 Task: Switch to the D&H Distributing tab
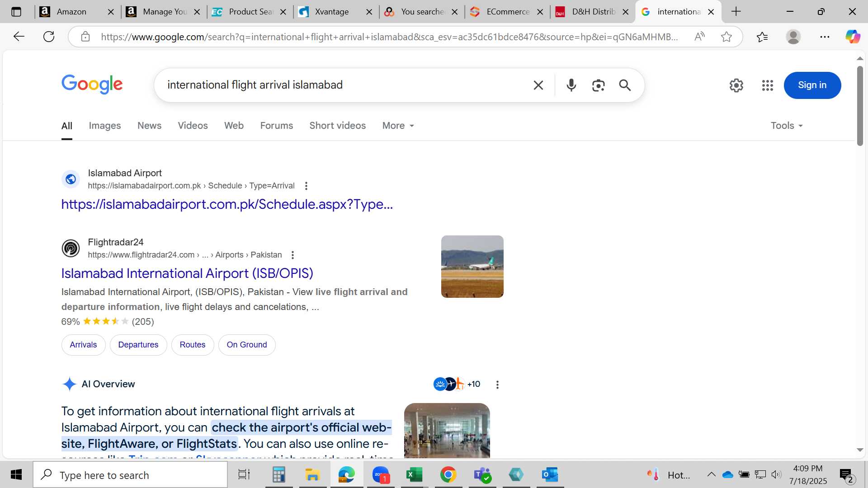coord(593,12)
